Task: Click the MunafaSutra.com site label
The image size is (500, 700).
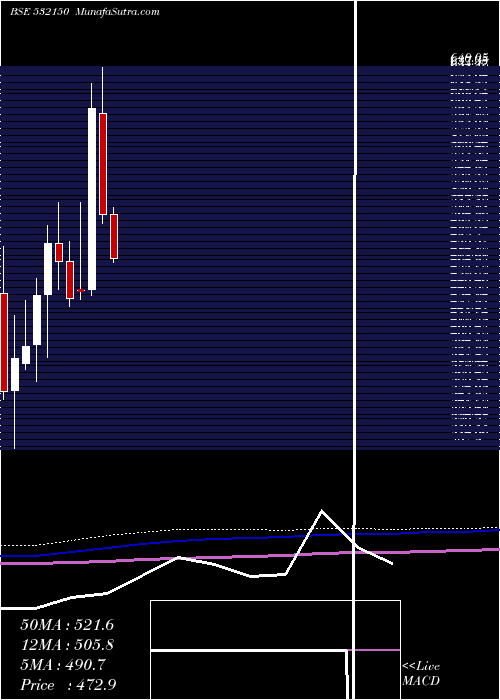Action: [x=117, y=12]
